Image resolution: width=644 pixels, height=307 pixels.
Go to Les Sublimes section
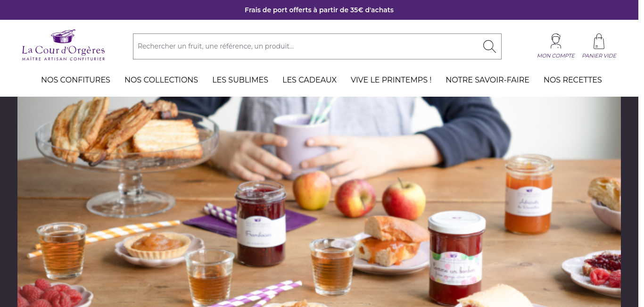(x=240, y=80)
